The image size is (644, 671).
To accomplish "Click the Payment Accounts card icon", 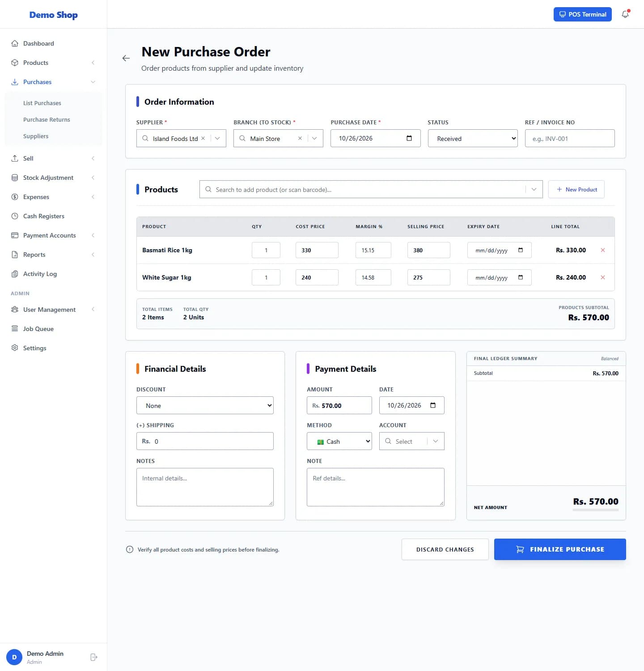I will click(15, 235).
